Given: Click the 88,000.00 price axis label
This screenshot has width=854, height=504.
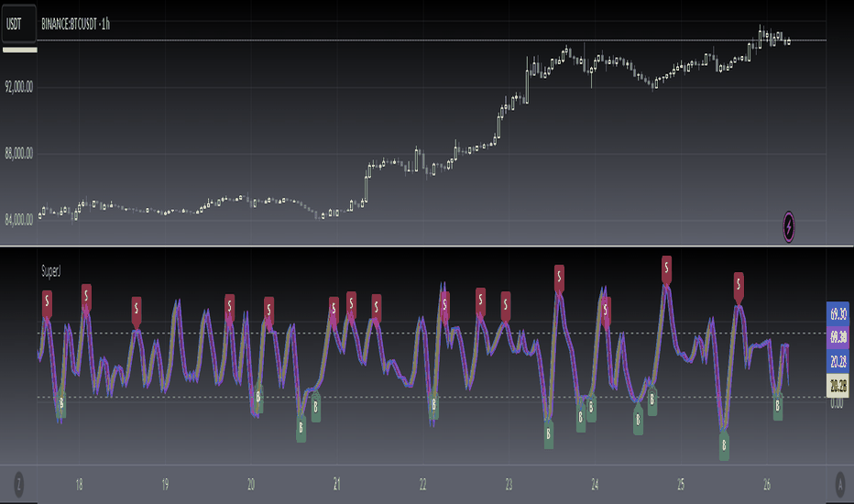Looking at the screenshot, I should (19, 154).
